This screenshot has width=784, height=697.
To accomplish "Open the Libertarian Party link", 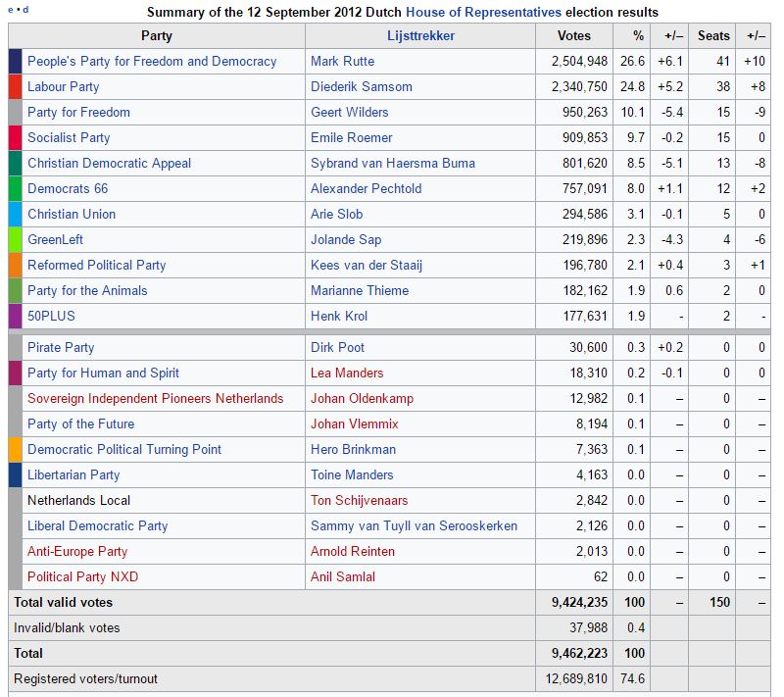I will click(x=73, y=475).
